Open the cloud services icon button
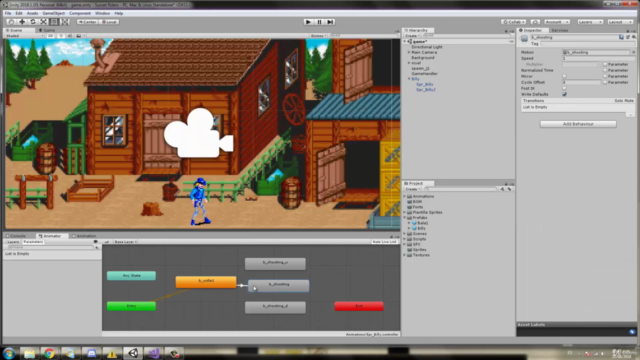640x360 pixels. (x=536, y=22)
